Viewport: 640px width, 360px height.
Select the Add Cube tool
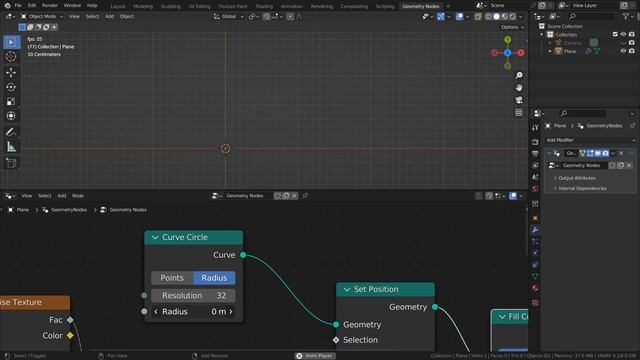point(11,163)
